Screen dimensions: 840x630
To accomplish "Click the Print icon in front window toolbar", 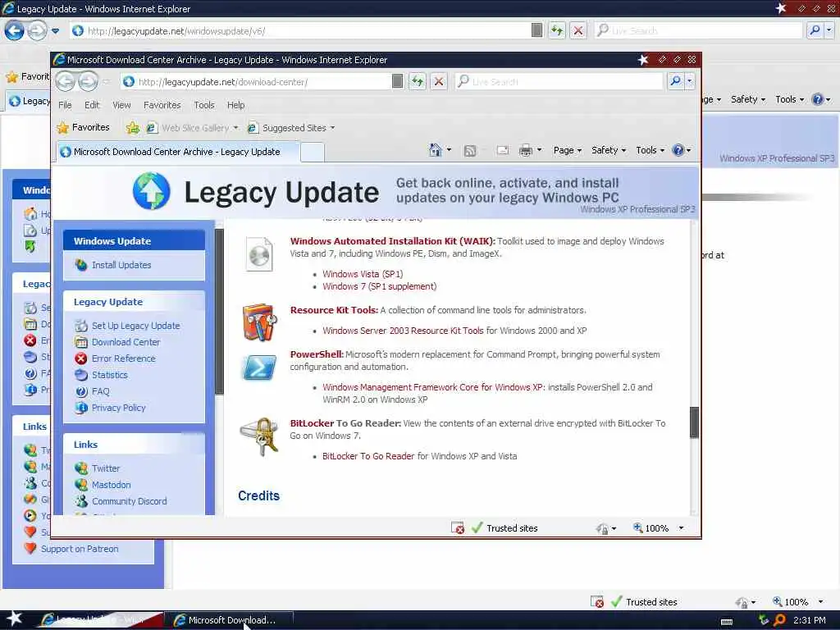I will pyautogui.click(x=526, y=151).
